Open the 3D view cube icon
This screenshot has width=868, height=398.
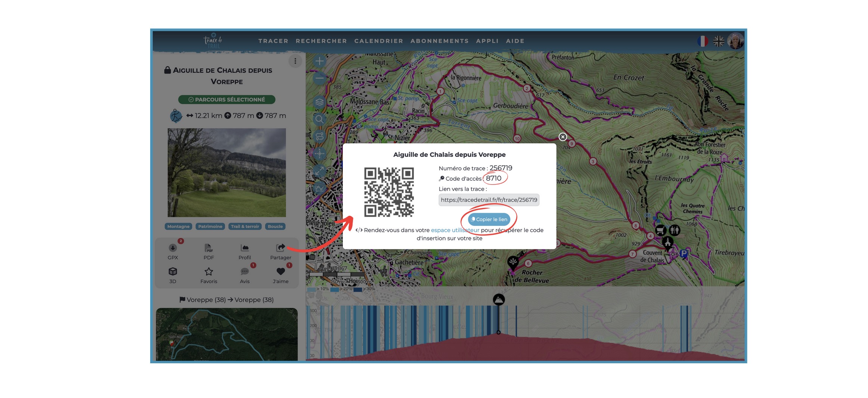pyautogui.click(x=173, y=271)
